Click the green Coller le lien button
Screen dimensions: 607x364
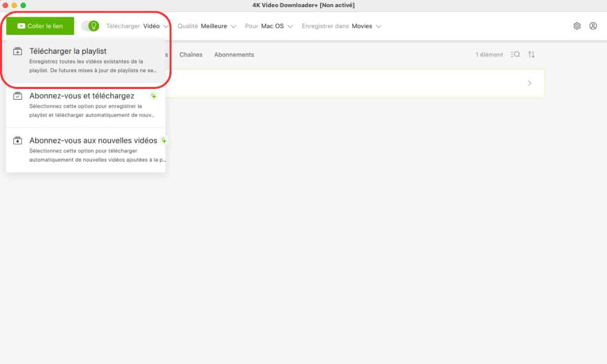[40, 26]
